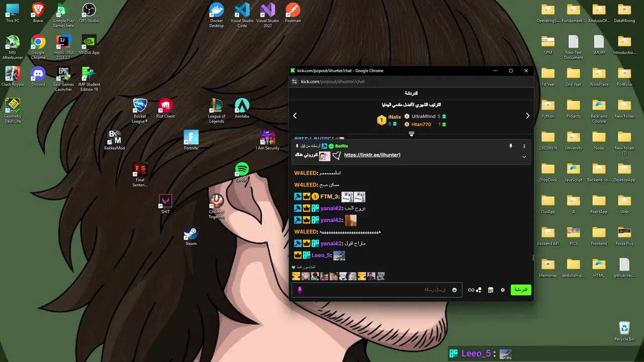
Task: Open chat settings gear in Kick chat
Action: click(503, 290)
